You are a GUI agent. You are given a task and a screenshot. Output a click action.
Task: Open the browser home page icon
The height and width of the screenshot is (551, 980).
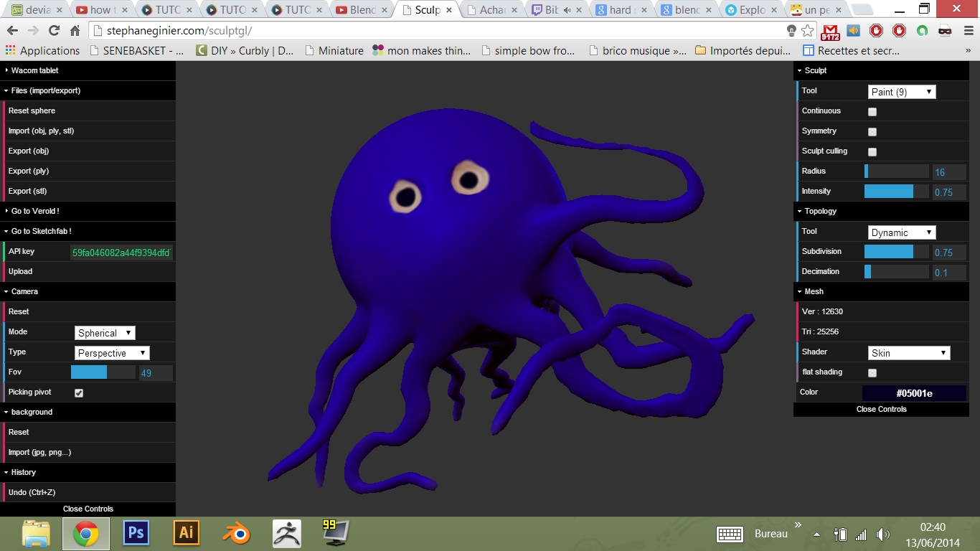point(75,31)
